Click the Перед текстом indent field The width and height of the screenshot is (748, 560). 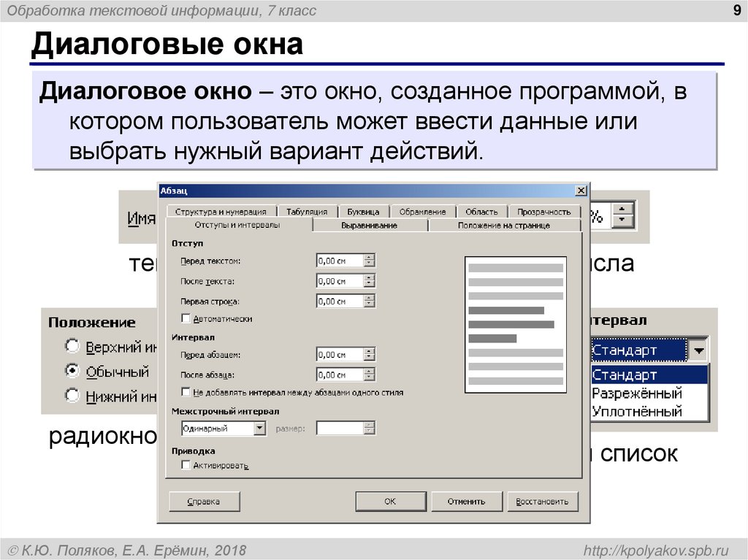(340, 261)
